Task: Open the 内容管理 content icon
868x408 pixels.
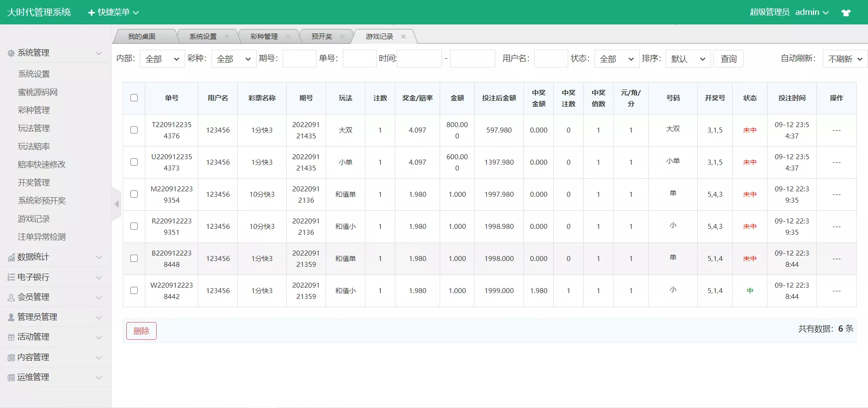Action: (10, 357)
